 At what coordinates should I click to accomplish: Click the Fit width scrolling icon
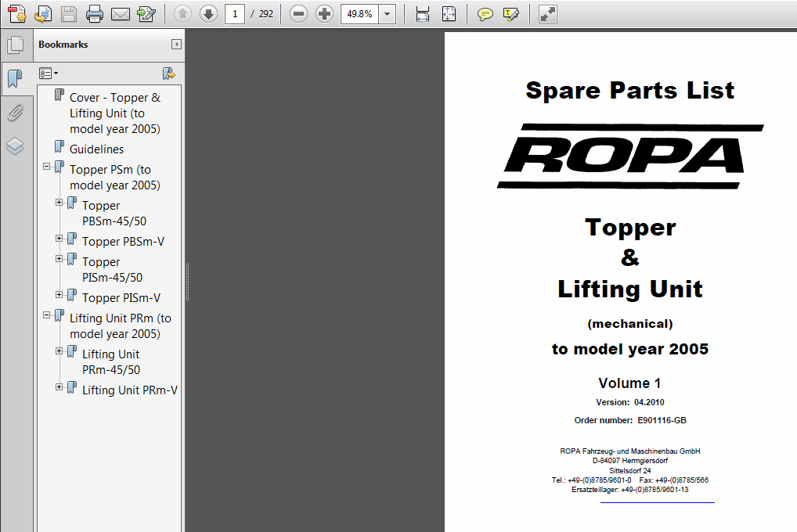point(423,14)
